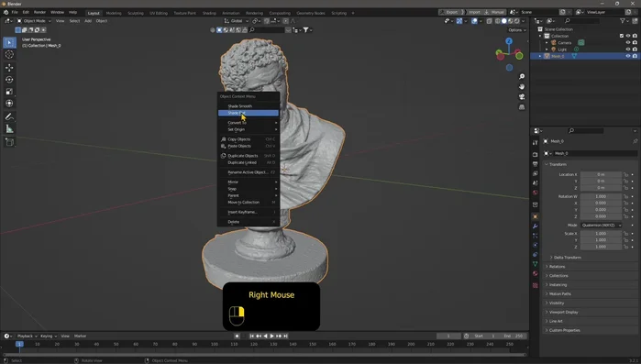Open rotation Mode Quaternion dropdown
Viewport: 641px width, 364px height.
point(601,226)
